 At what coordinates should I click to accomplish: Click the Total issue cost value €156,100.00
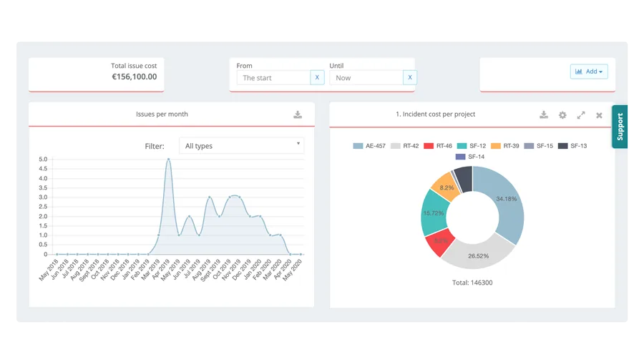click(135, 77)
